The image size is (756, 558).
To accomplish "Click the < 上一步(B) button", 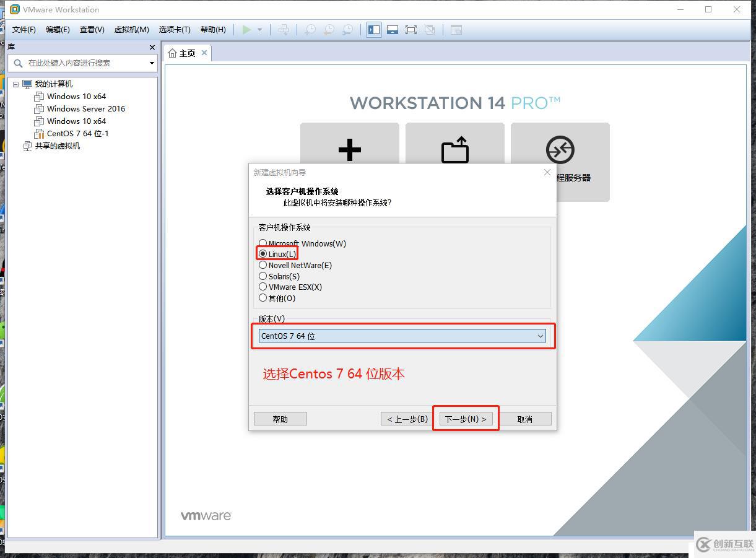I will [407, 419].
